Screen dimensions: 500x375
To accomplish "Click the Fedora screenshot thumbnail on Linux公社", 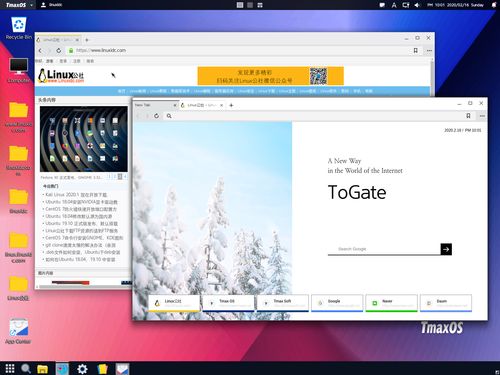I will 84,139.
